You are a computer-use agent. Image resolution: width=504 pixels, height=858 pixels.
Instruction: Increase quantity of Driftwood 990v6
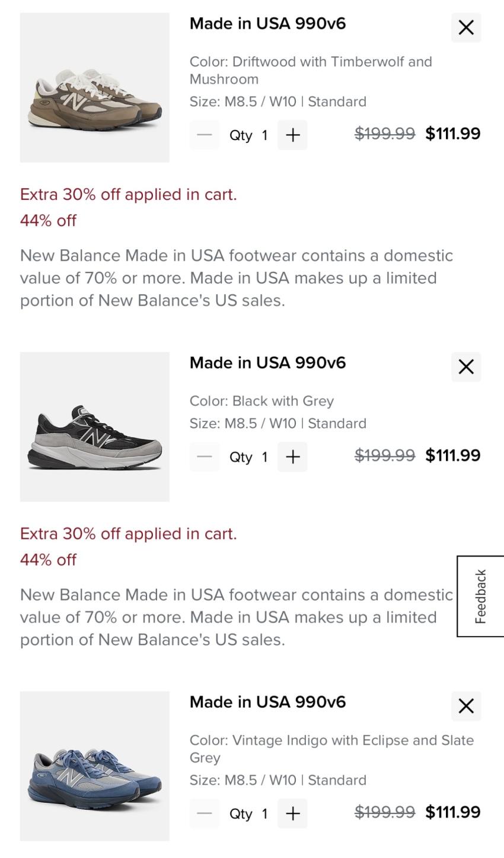tap(292, 135)
